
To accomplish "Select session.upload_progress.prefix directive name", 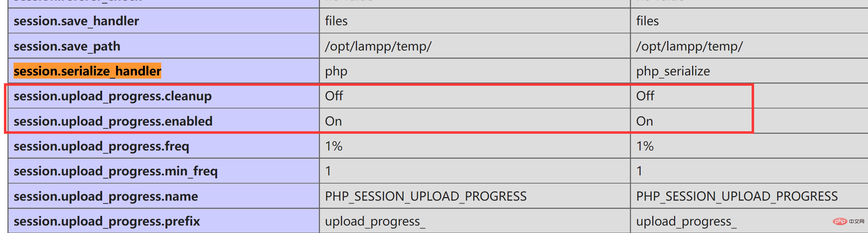I will point(107,221).
